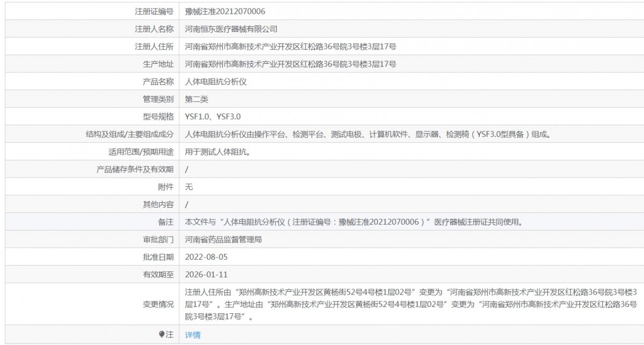Select approval date 2022-08-05
This screenshot has height=345, width=644.
coord(206,257)
